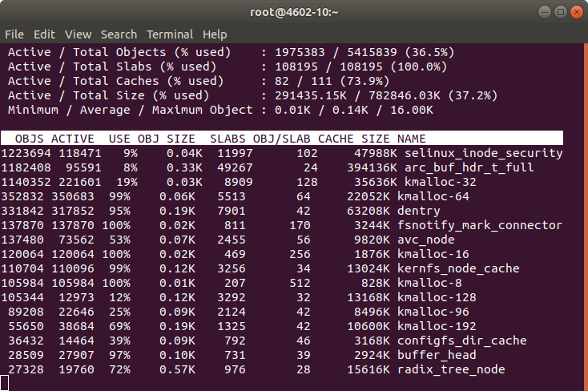The height and width of the screenshot is (391, 588).
Task: Click the OBJ SIZE column header
Action: [166, 139]
